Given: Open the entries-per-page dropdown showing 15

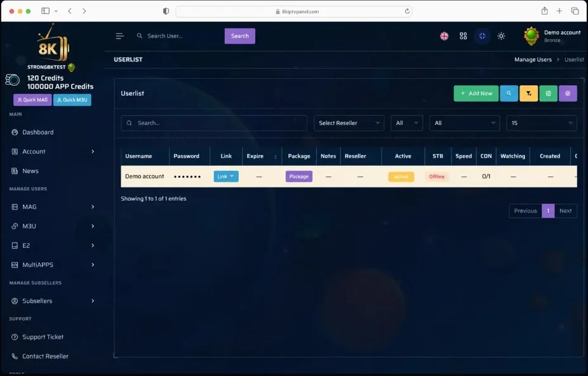Looking at the screenshot, I should [542, 123].
